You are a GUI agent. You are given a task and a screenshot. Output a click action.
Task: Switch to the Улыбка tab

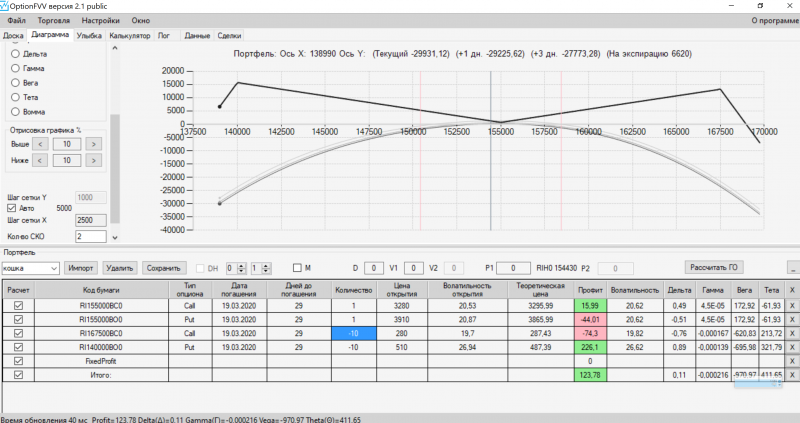tap(89, 36)
